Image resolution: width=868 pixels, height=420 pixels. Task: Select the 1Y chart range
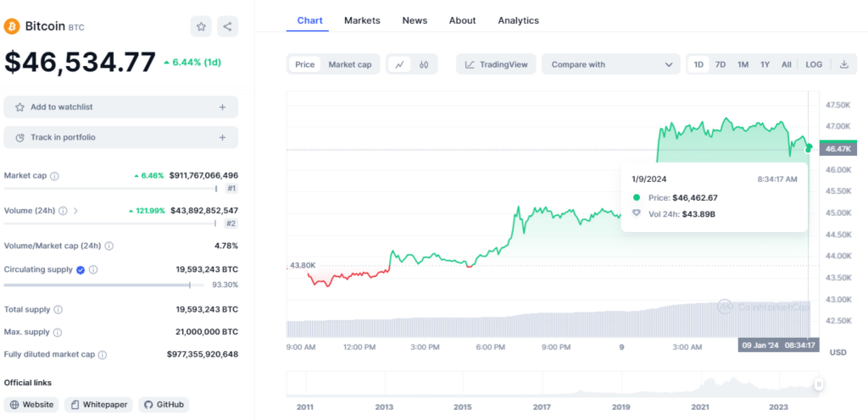click(x=765, y=64)
